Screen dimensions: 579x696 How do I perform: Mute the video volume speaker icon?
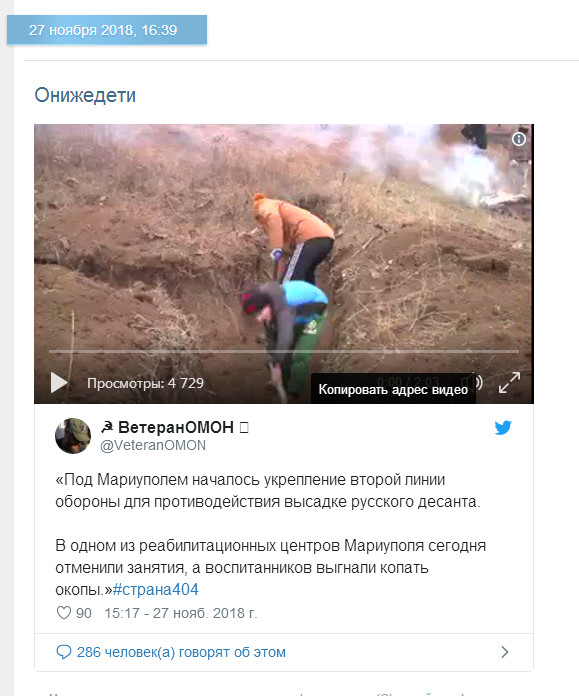[x=478, y=382]
